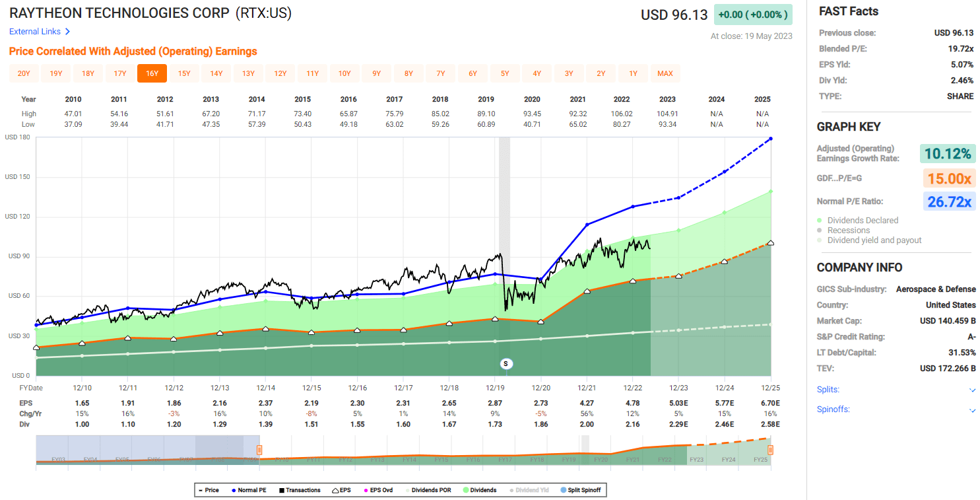This screenshot has width=980, height=500.
Task: Click the green Dividends legend icon
Action: [x=465, y=489]
